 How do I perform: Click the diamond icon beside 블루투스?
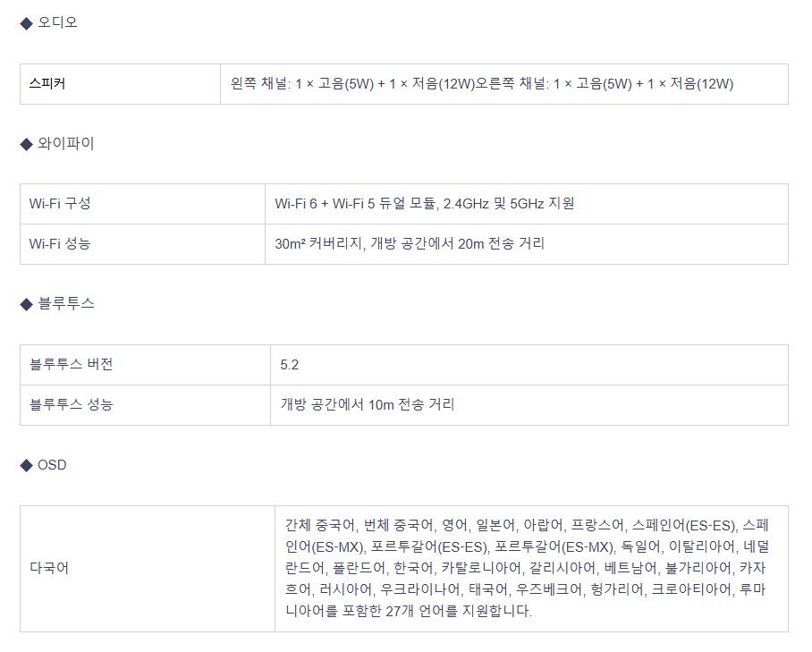(x=27, y=304)
